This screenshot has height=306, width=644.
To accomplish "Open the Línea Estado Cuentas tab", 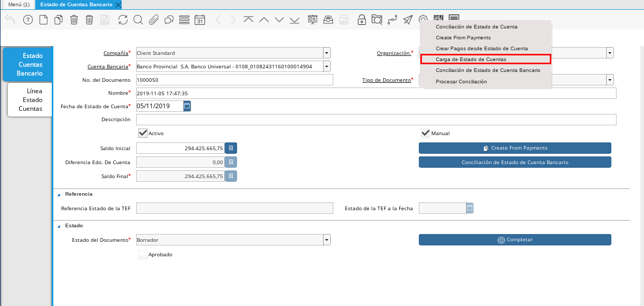I will tap(30, 99).
